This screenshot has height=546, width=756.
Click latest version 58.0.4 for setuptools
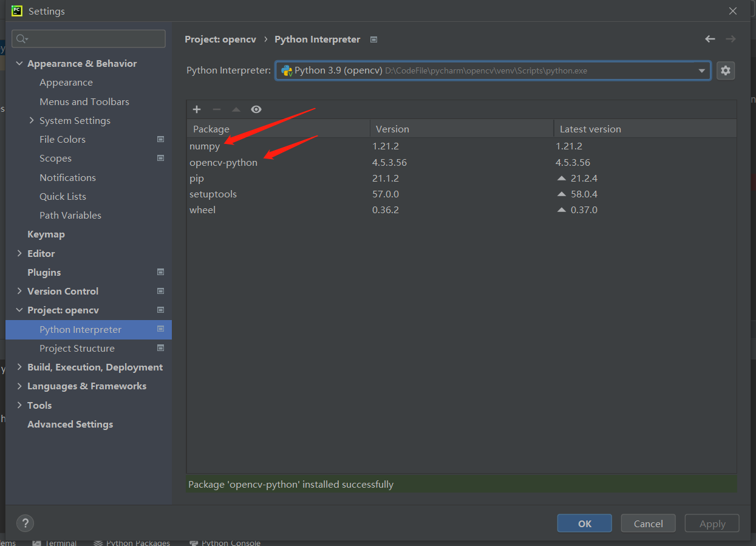coord(584,194)
